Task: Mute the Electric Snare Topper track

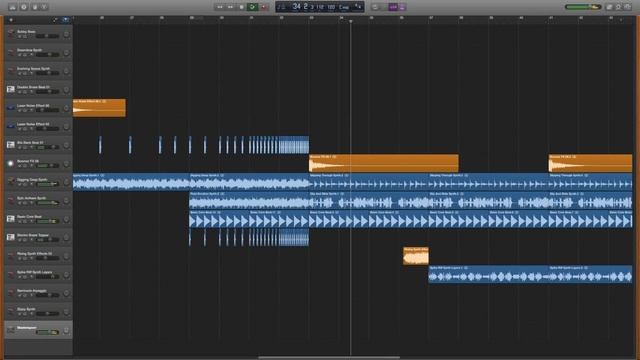Action: click(x=19, y=240)
